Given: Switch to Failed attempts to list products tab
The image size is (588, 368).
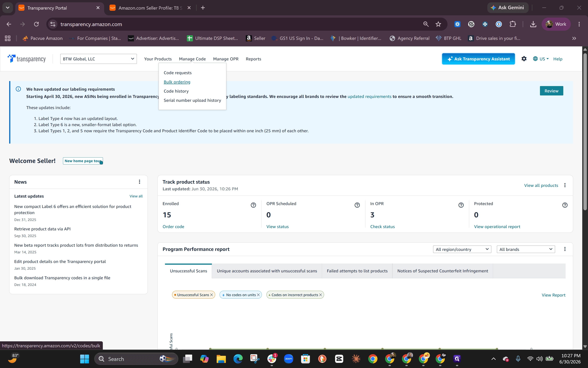Looking at the screenshot, I should coord(357,271).
